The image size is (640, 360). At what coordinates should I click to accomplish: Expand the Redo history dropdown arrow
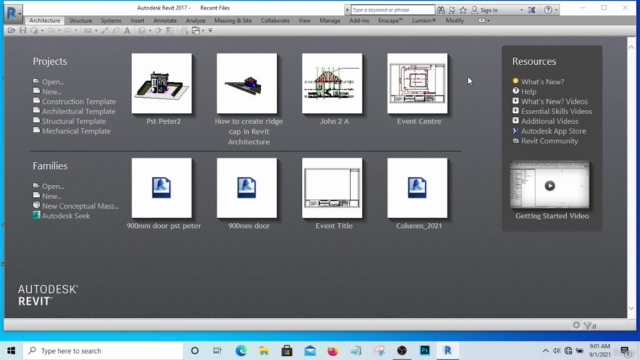pos(76,31)
